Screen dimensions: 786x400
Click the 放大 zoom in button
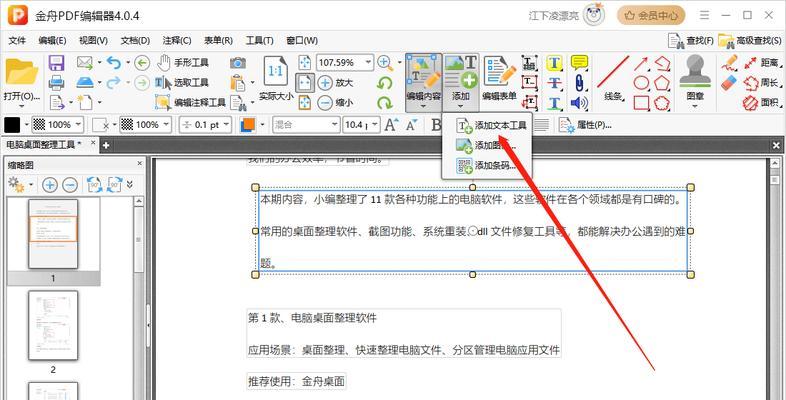[x=335, y=82]
